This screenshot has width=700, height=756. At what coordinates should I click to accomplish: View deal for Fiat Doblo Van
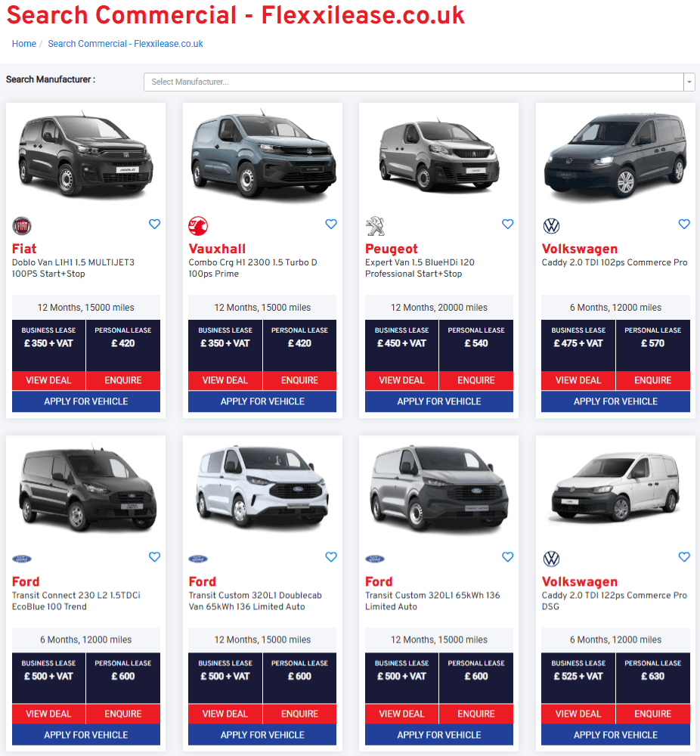tap(48, 380)
